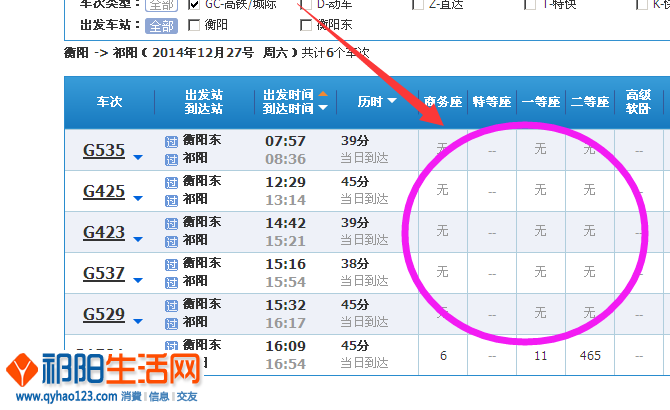Click the 过 icon beside 祁阳 for G425

tap(171, 201)
